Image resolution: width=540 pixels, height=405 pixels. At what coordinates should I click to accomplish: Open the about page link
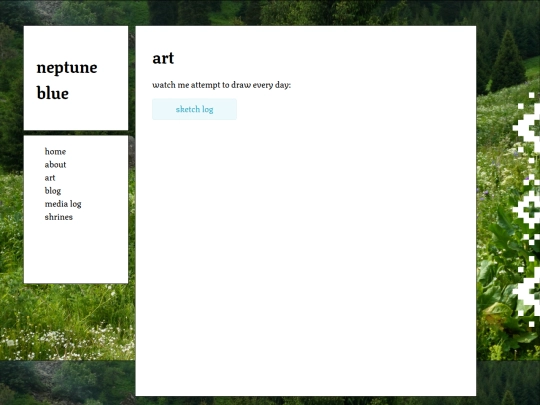55,165
